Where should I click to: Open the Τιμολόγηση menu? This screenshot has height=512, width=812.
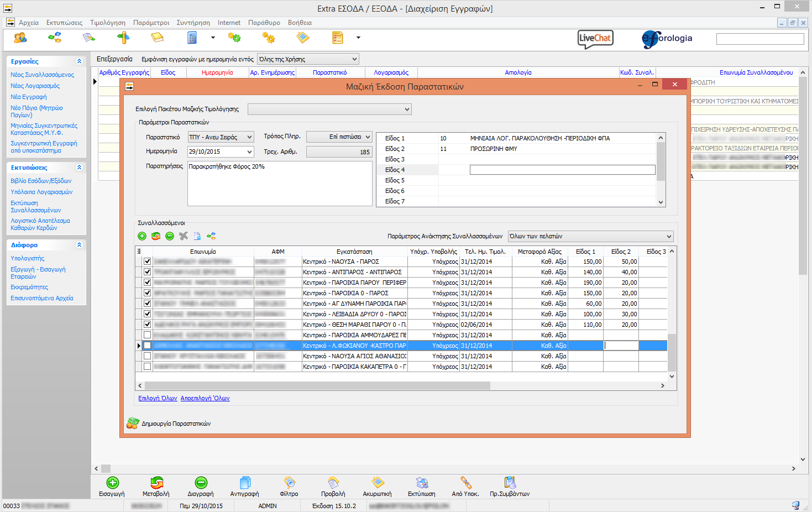108,23
